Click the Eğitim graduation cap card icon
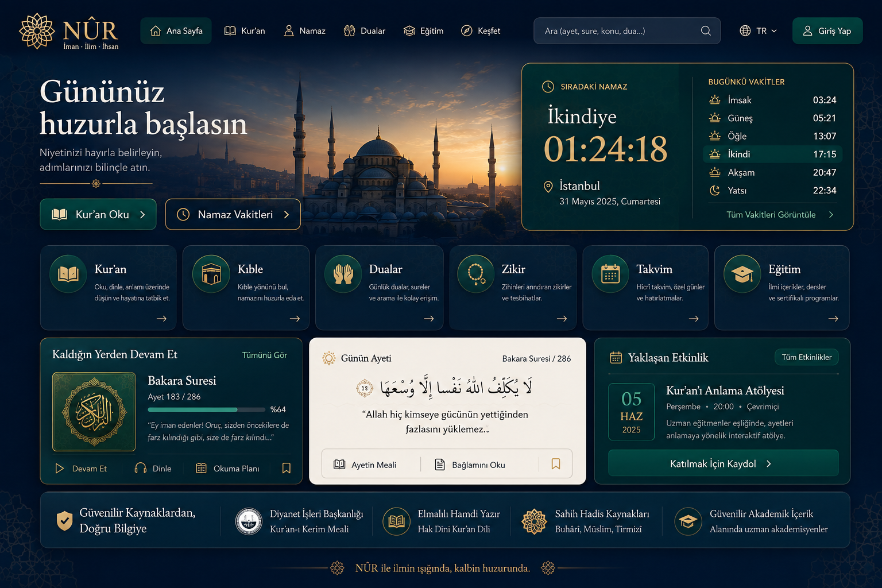 pos(742,274)
